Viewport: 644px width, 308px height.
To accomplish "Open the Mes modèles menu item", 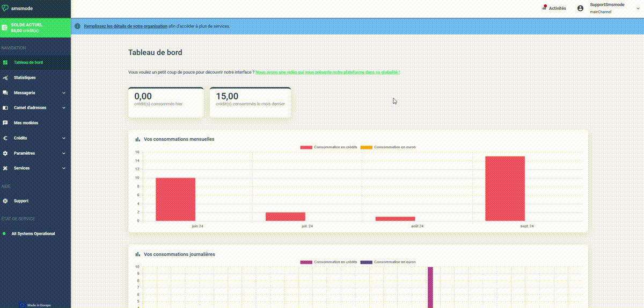I will click(x=26, y=123).
